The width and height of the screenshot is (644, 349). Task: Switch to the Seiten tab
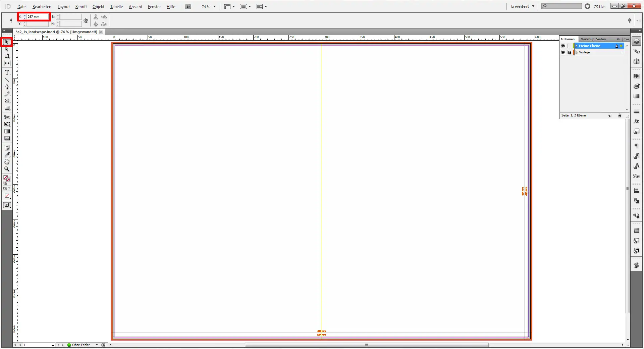601,39
